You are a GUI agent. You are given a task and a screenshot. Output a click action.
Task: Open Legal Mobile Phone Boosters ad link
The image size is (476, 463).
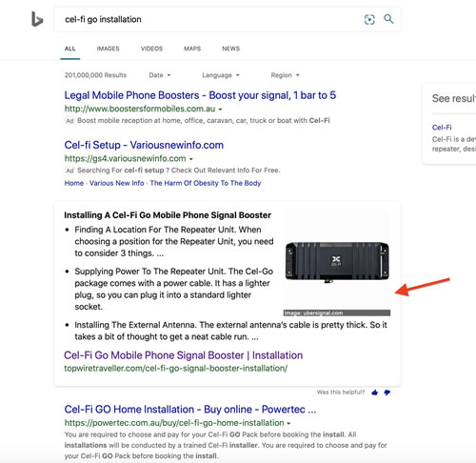200,95
